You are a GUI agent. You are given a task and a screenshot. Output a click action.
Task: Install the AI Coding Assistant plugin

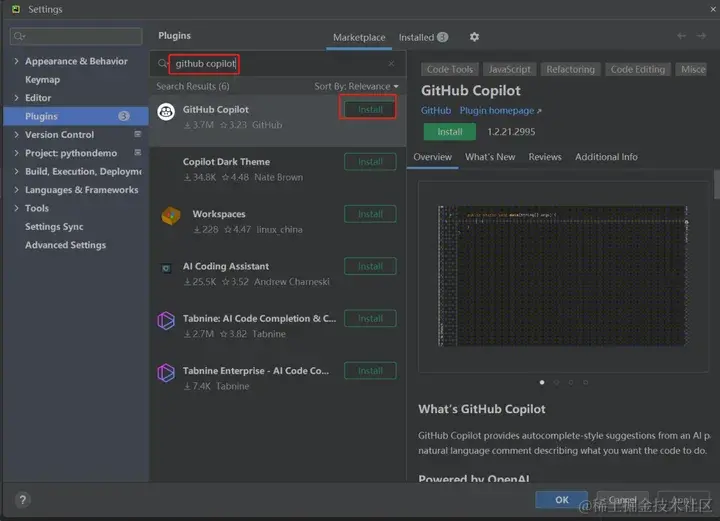point(370,266)
